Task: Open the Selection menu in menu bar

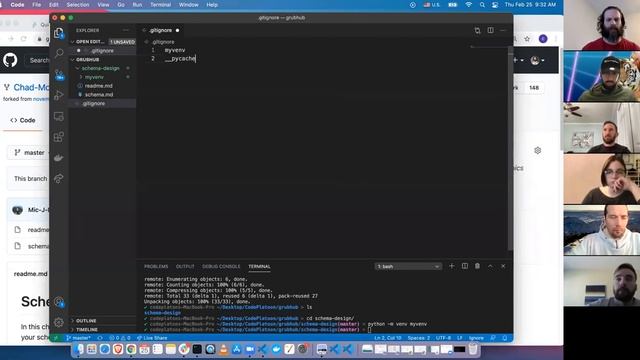Action: pos(78,4)
